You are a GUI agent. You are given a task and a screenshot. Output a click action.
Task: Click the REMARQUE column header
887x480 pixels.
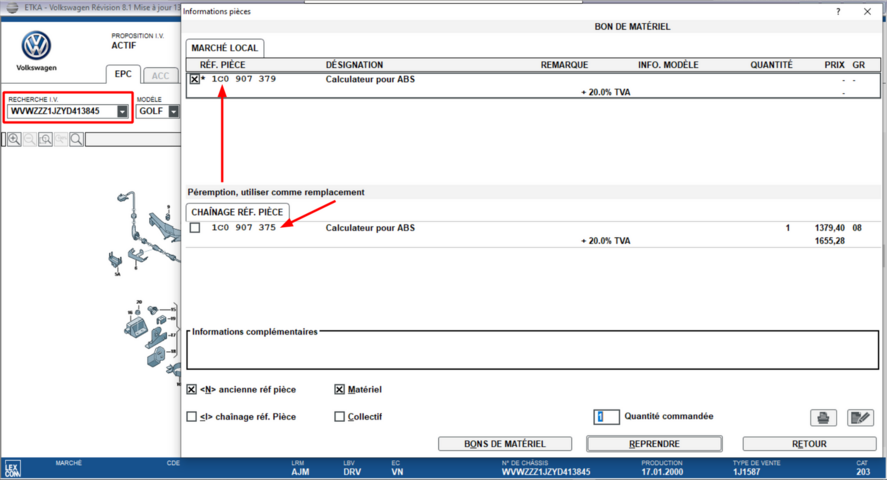[564, 65]
